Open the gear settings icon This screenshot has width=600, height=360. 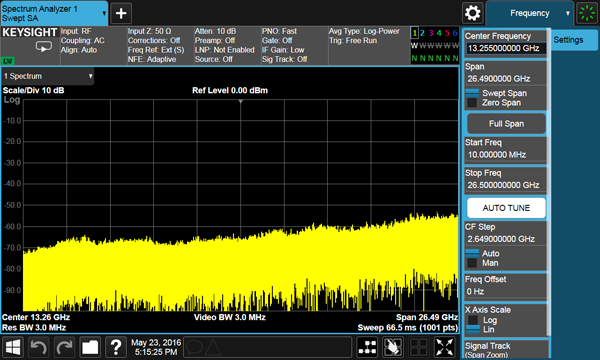pyautogui.click(x=473, y=13)
